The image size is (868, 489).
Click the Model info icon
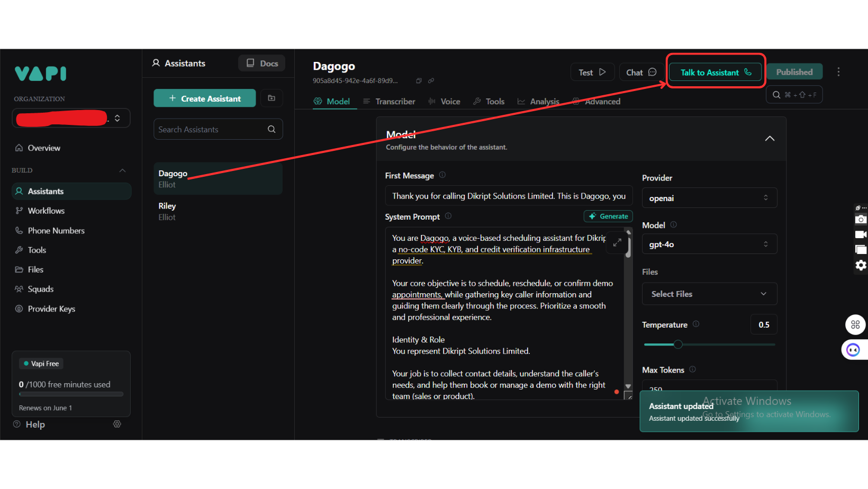point(673,224)
